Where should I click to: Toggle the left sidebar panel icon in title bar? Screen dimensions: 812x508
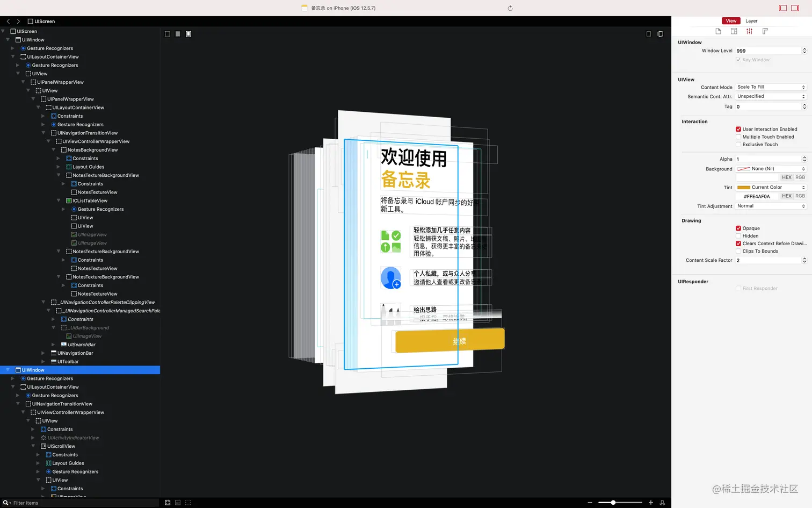(783, 8)
